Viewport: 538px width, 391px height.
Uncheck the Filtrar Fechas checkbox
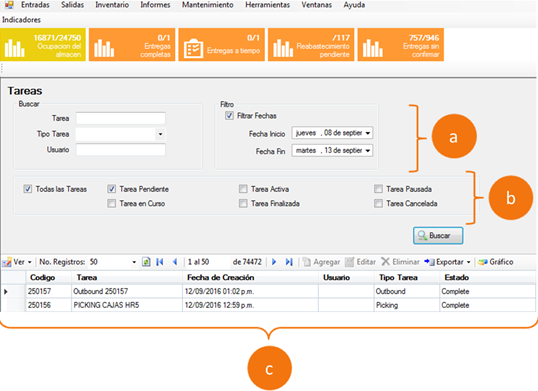tap(229, 116)
